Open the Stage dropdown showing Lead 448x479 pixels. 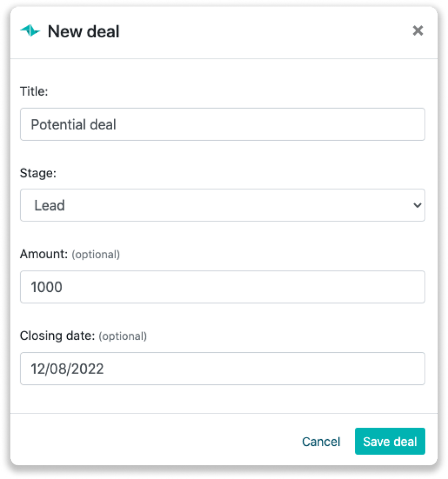coord(222,205)
